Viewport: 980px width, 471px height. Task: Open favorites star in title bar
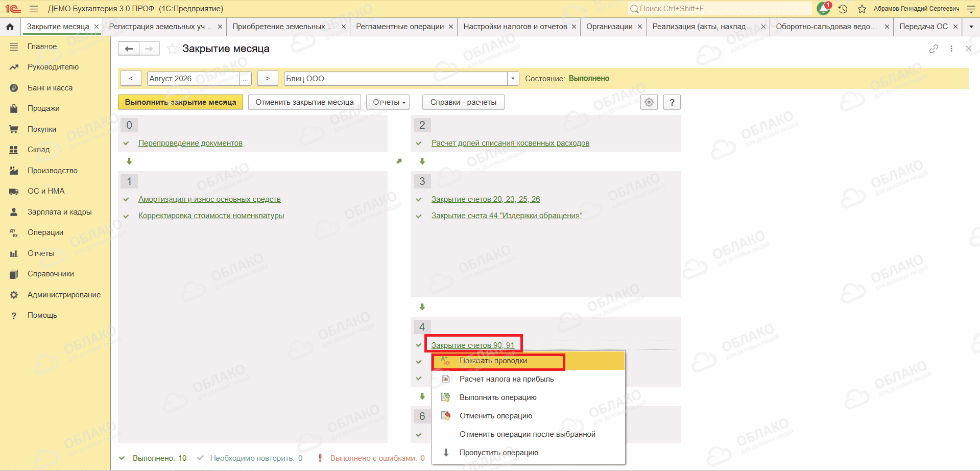(862, 9)
